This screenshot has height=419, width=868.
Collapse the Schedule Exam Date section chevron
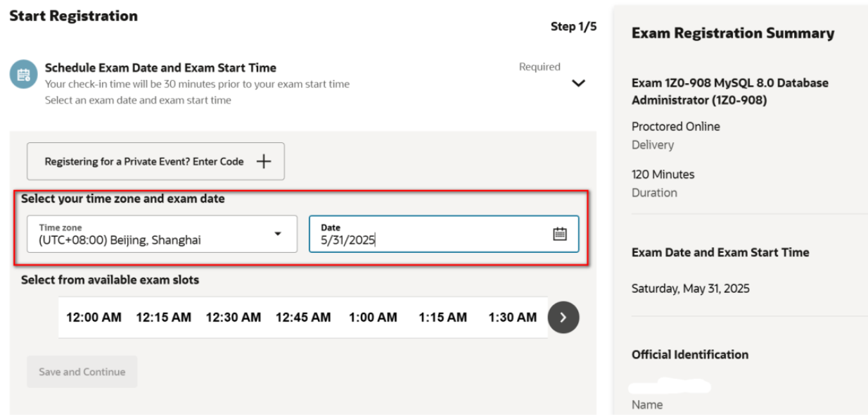(x=578, y=83)
